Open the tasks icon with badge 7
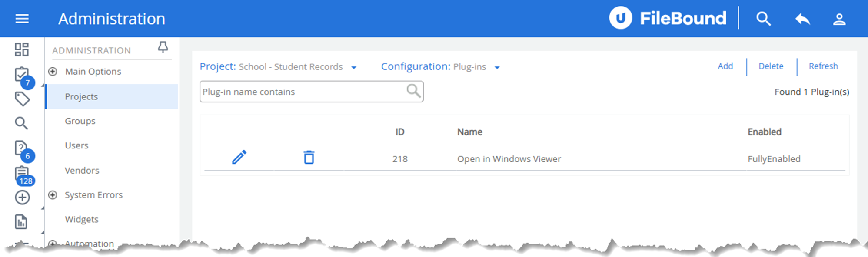Screen dimensions: 868x257 21,75
